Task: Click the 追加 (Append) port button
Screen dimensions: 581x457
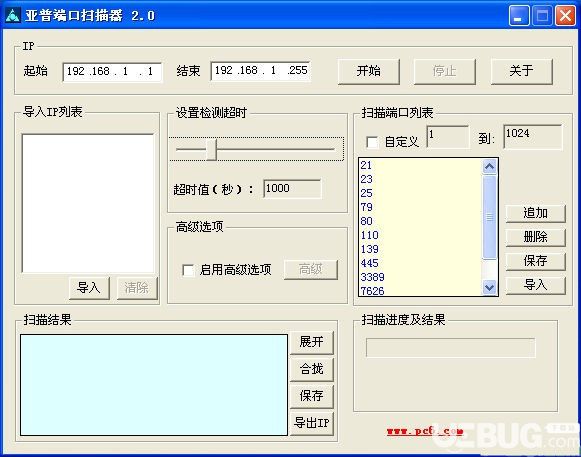Action: (535, 213)
